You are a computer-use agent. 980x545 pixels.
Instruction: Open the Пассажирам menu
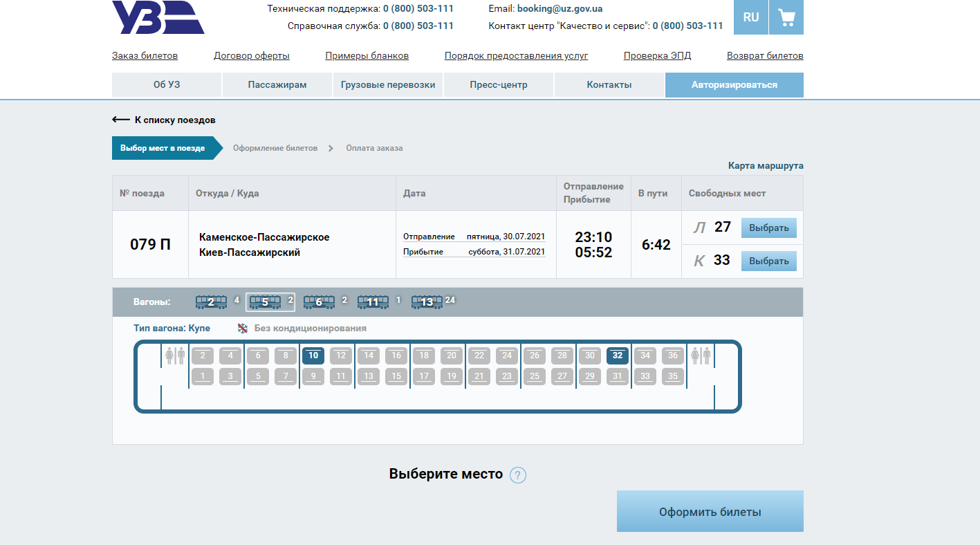coord(277,84)
